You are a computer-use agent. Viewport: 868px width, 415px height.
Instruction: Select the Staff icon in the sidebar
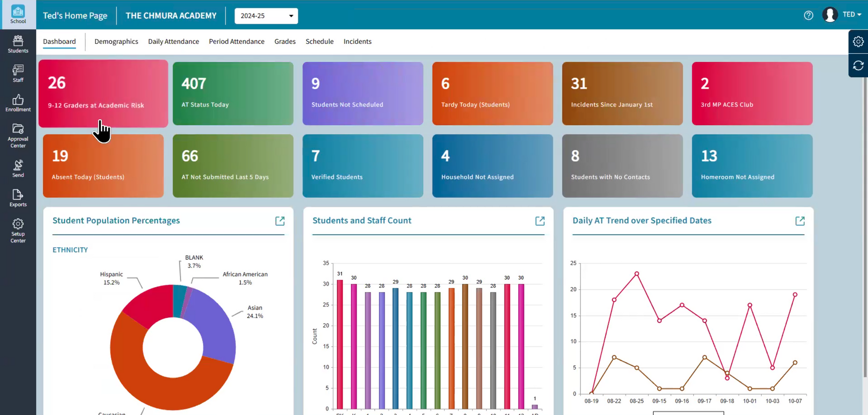pos(18,72)
